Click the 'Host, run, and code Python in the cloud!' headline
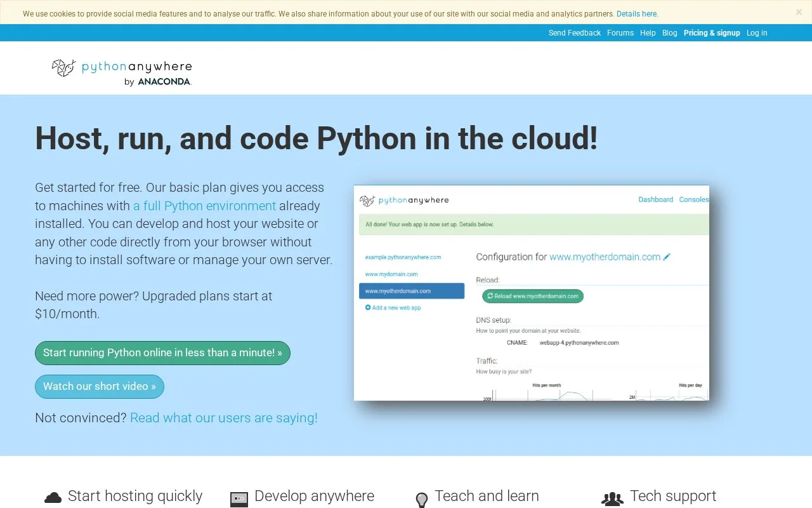This screenshot has height=508, width=812. click(x=317, y=138)
